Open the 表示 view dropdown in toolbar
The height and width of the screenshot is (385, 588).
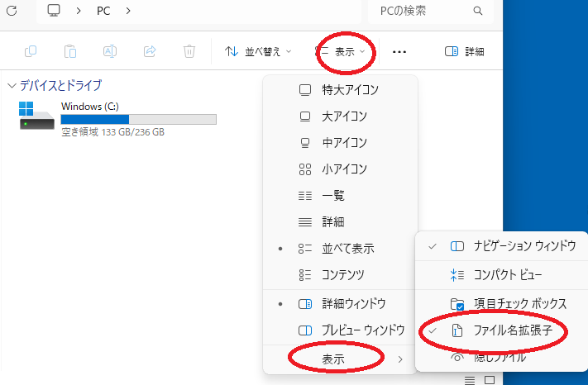344,51
